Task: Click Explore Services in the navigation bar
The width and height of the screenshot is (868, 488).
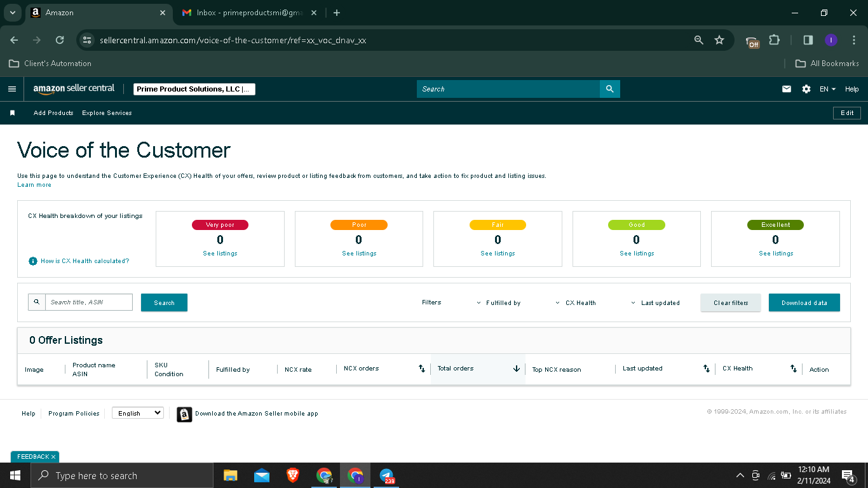Action: tap(107, 113)
